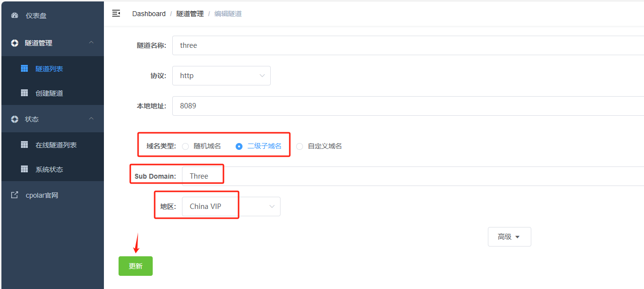Viewport: 644px width, 289px height.
Task: Click the 本地地址 field containing 8089
Action: click(x=408, y=106)
